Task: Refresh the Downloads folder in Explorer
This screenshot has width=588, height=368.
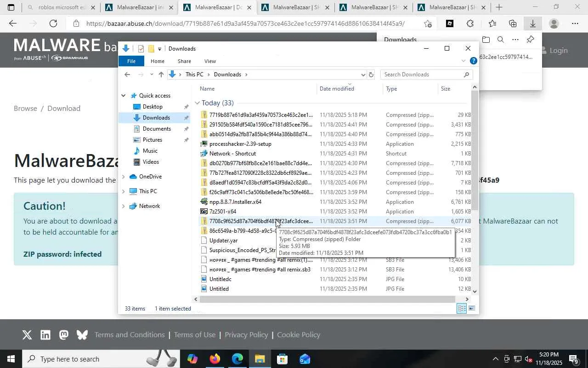Action: click(x=371, y=75)
